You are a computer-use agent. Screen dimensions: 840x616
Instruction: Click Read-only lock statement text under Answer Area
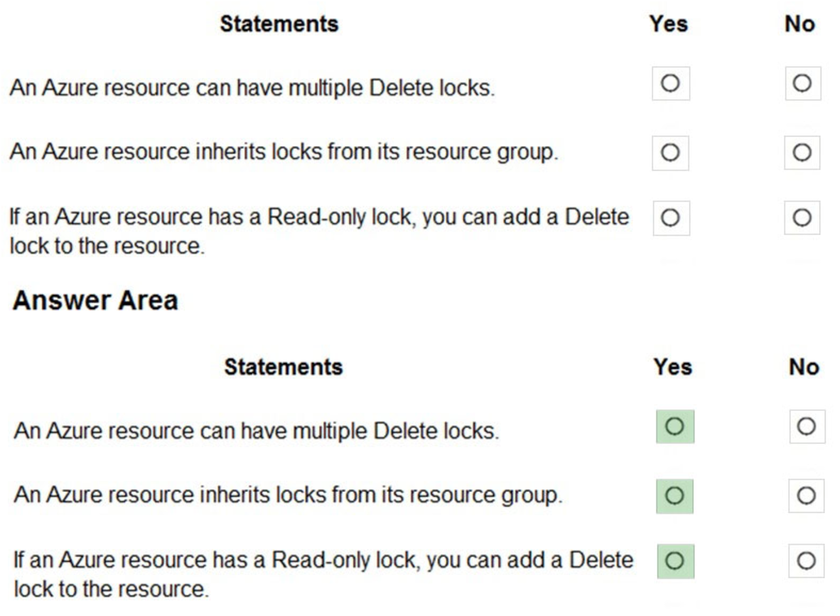(x=323, y=574)
